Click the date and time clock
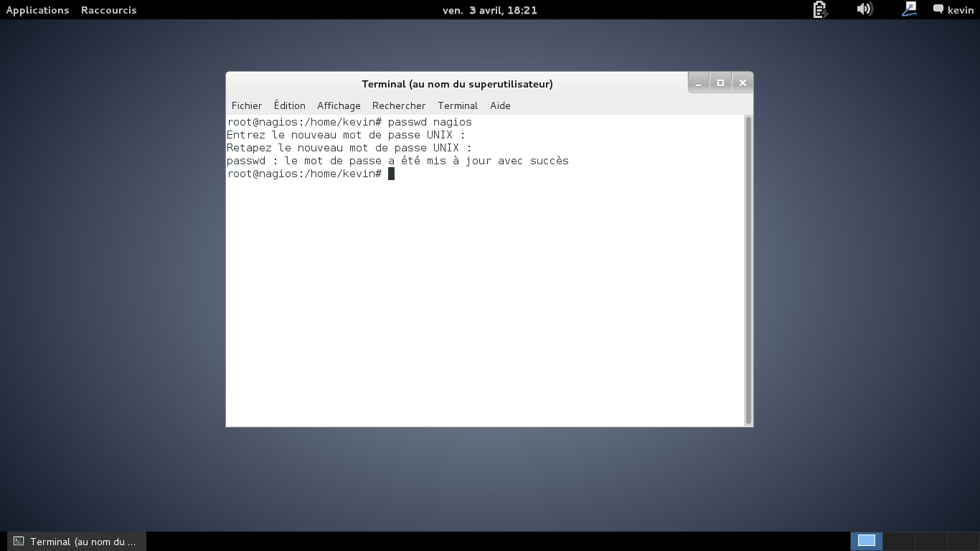This screenshot has width=980, height=551. pos(490,10)
